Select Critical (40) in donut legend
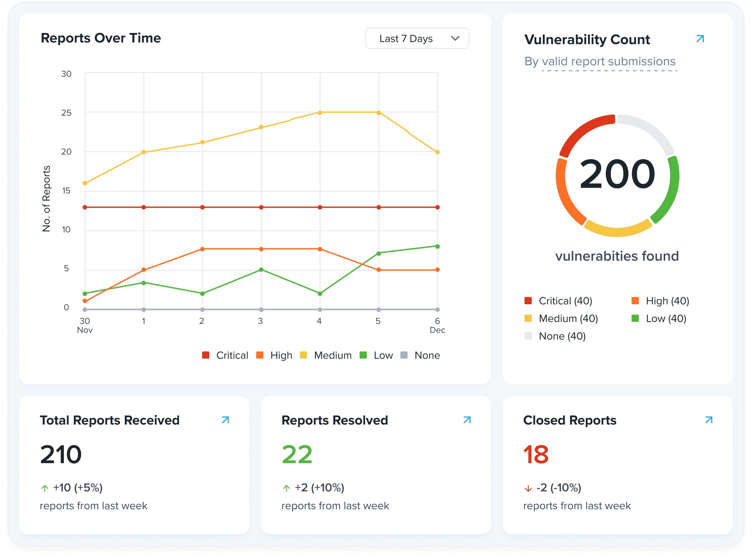 coord(558,301)
